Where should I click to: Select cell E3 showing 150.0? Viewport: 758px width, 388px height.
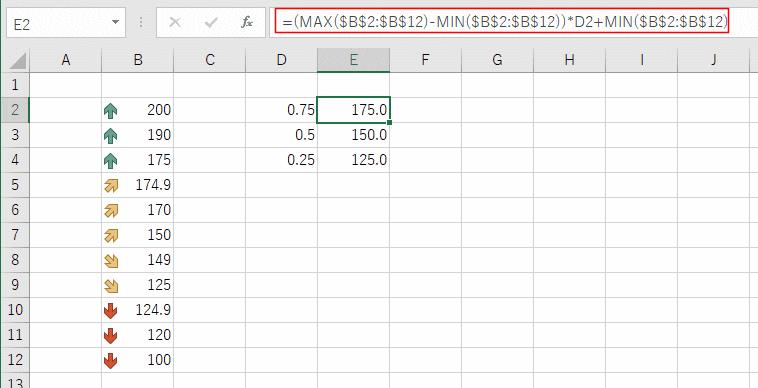pyautogui.click(x=353, y=135)
